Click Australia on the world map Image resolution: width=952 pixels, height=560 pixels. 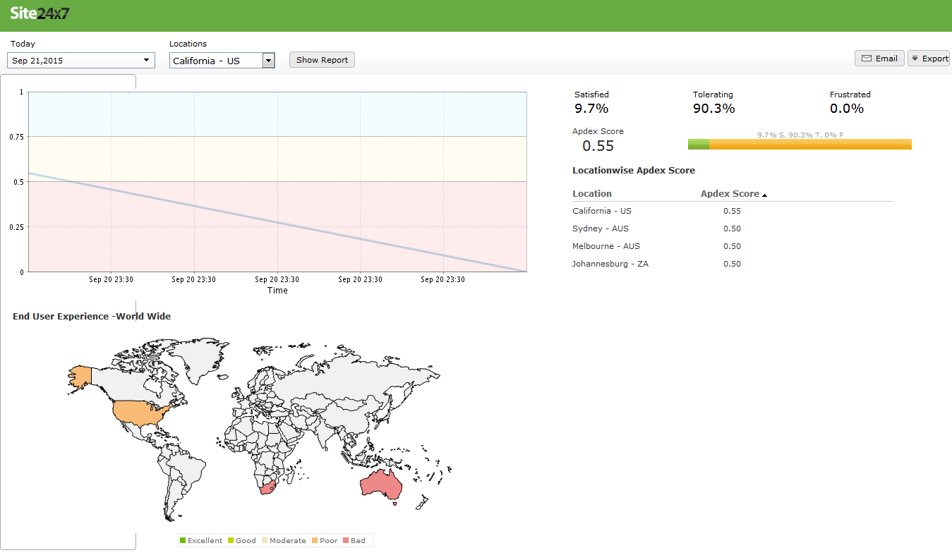point(381,484)
